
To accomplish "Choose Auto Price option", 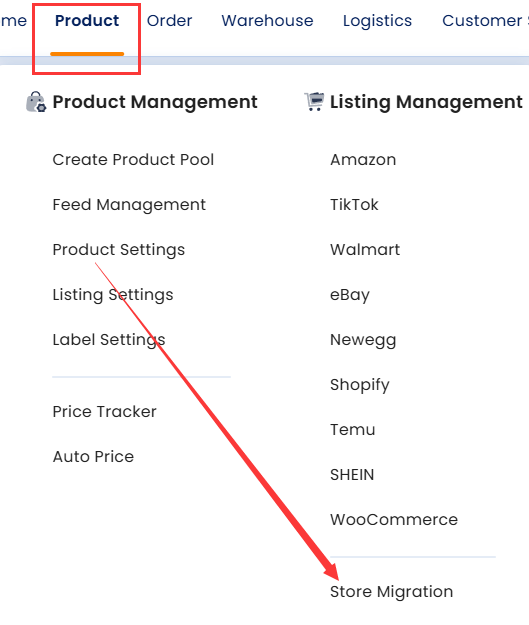I will coord(93,457).
